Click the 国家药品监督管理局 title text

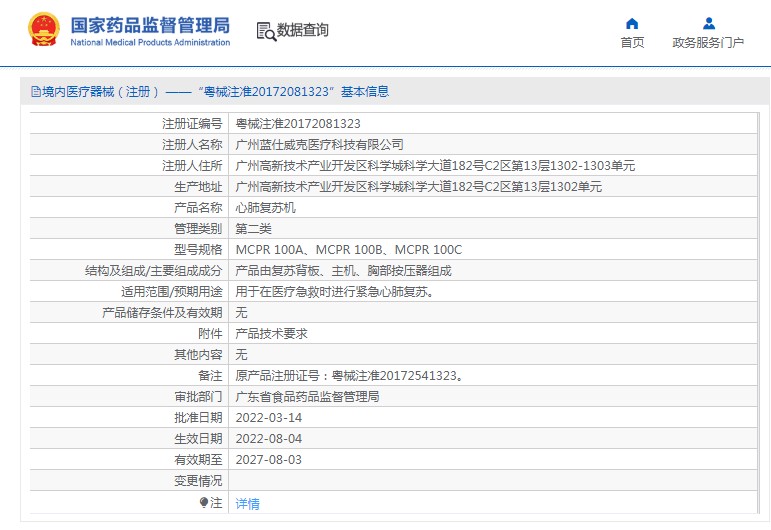point(150,24)
